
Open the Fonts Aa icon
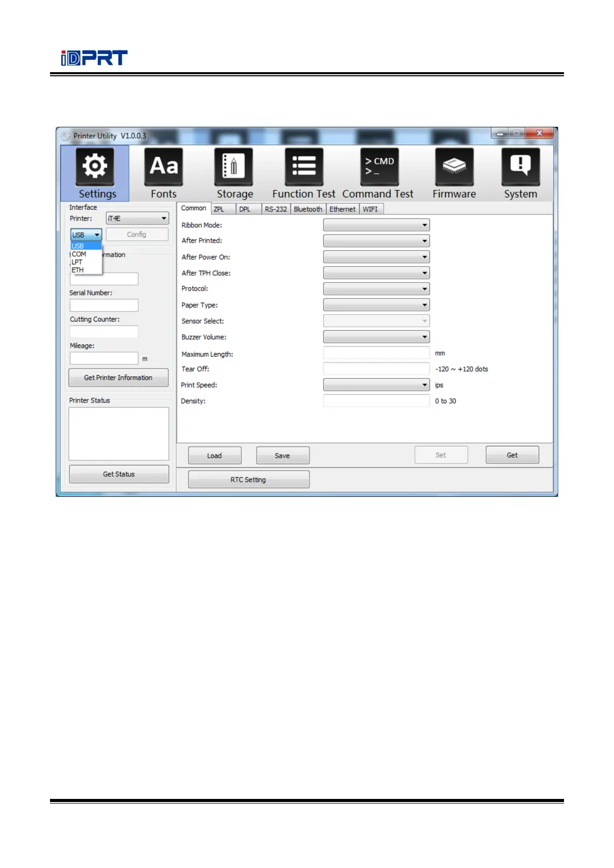pos(163,167)
